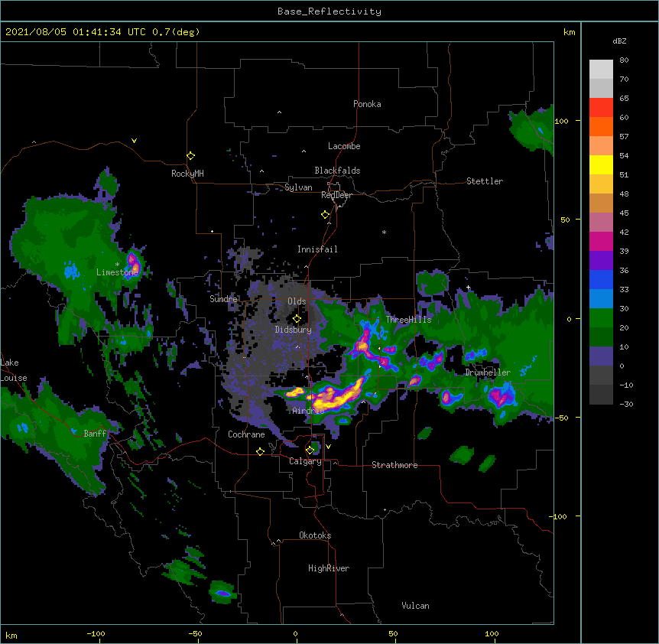Pick the Cochrane city label

(x=246, y=434)
